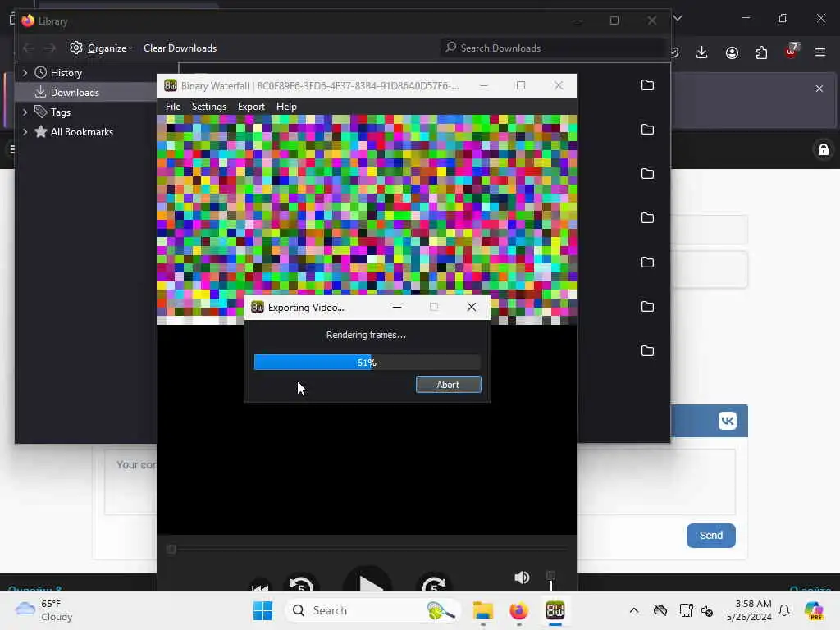This screenshot has height=630, width=840.
Task: Click the VK icon on the webpage
Action: tap(727, 421)
